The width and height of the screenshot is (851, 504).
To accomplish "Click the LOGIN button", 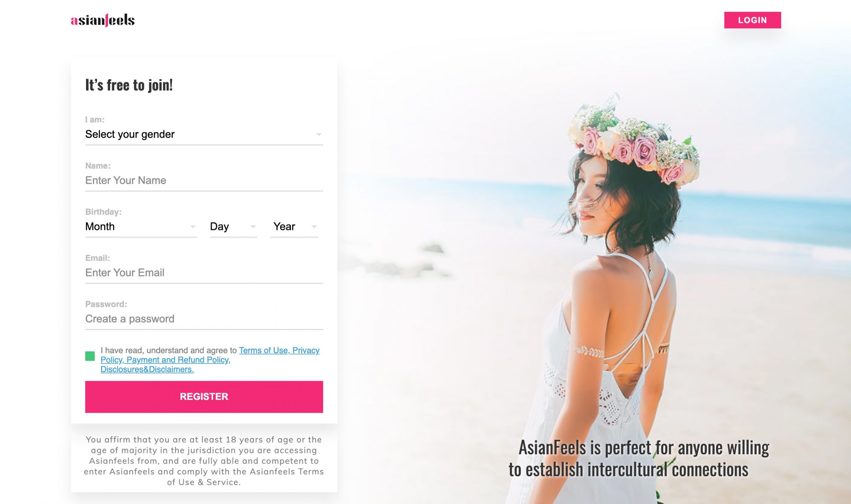I will pos(752,20).
